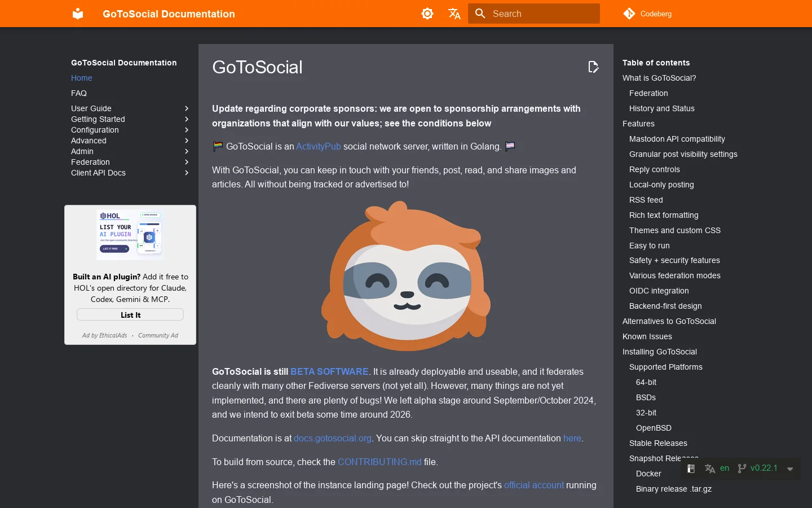Jump to Mastodon API compatibility
The width and height of the screenshot is (812, 508).
coord(677,139)
